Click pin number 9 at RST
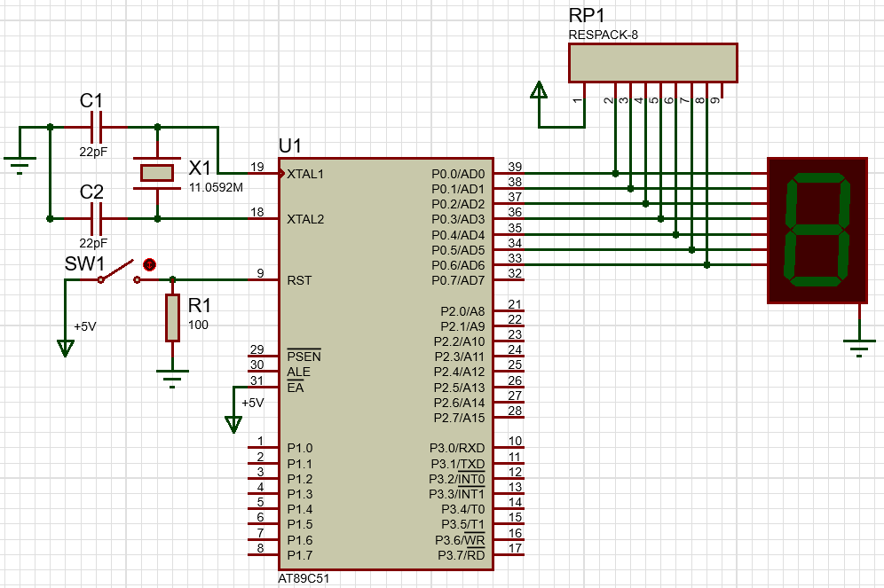The image size is (884, 588). pos(260,273)
